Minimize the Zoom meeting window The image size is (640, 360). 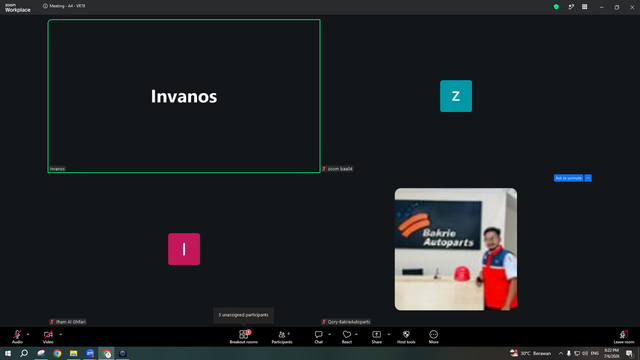click(601, 7)
